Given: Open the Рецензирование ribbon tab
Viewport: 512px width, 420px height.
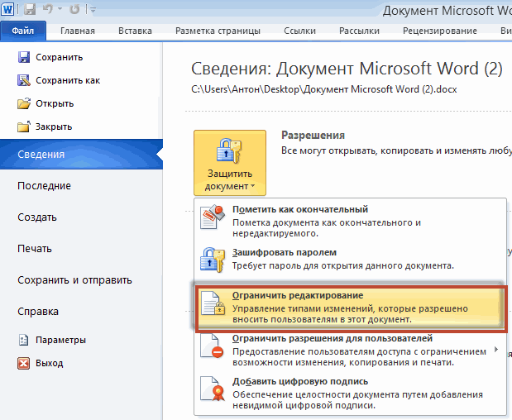Looking at the screenshot, I should pyautogui.click(x=440, y=31).
